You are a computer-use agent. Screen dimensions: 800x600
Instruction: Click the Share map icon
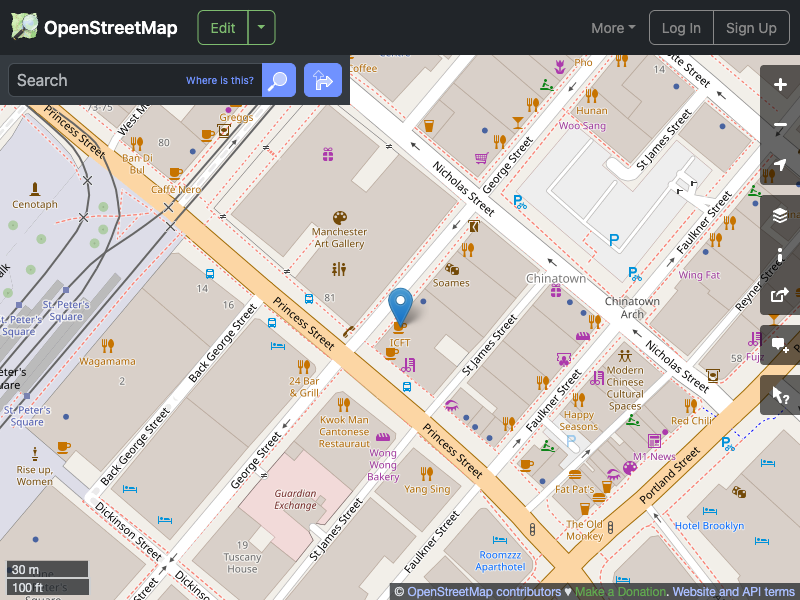780,295
